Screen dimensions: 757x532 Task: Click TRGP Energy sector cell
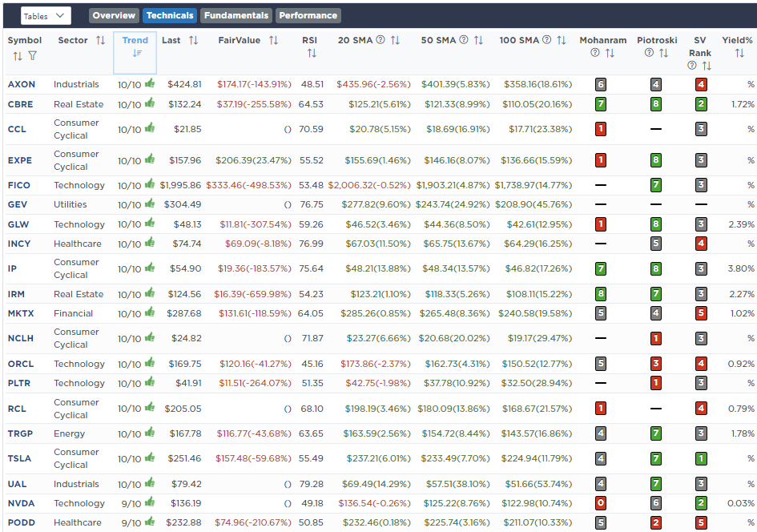(69, 433)
